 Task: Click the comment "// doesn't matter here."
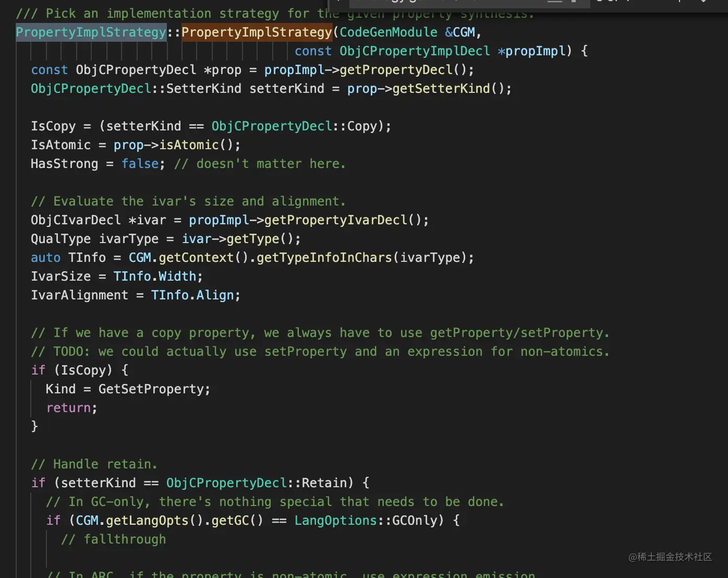(260, 164)
